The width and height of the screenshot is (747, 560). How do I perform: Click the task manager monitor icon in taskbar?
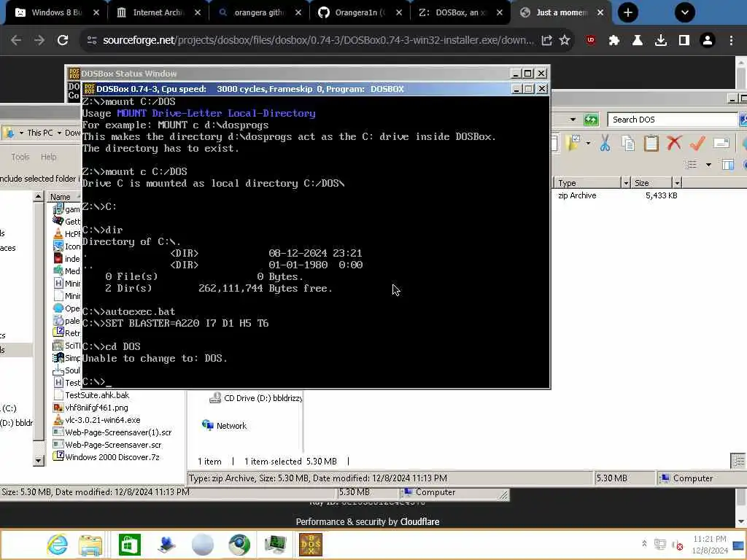tap(275, 544)
